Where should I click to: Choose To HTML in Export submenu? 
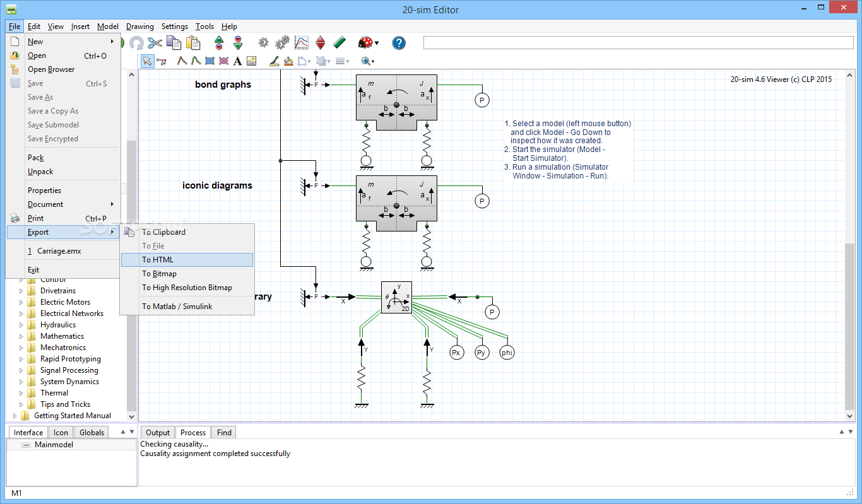coord(187,260)
